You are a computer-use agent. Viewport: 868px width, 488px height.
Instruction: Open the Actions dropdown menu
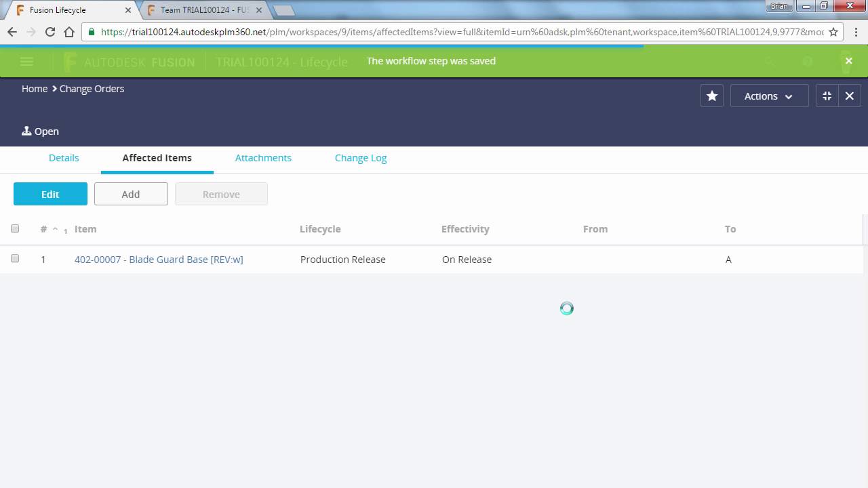(x=769, y=96)
